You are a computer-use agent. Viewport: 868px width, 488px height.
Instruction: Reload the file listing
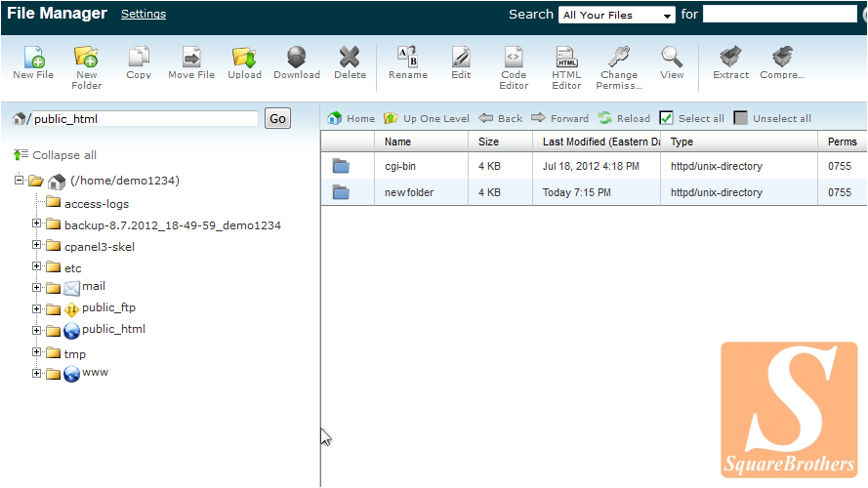[x=624, y=118]
